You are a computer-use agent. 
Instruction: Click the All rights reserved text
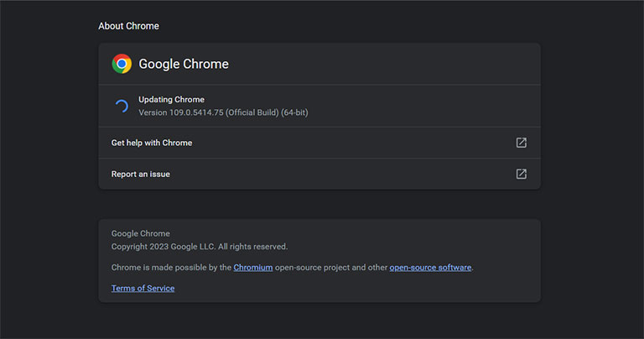(252, 247)
